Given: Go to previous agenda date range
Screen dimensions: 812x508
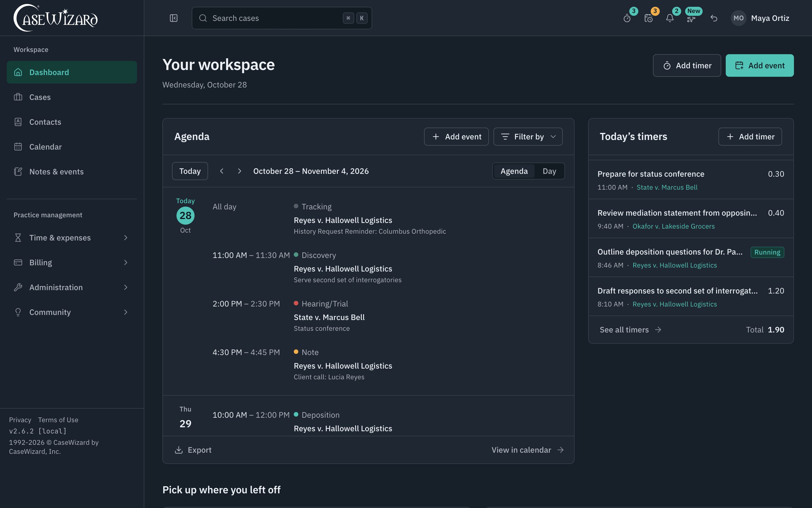Looking at the screenshot, I should pyautogui.click(x=221, y=171).
